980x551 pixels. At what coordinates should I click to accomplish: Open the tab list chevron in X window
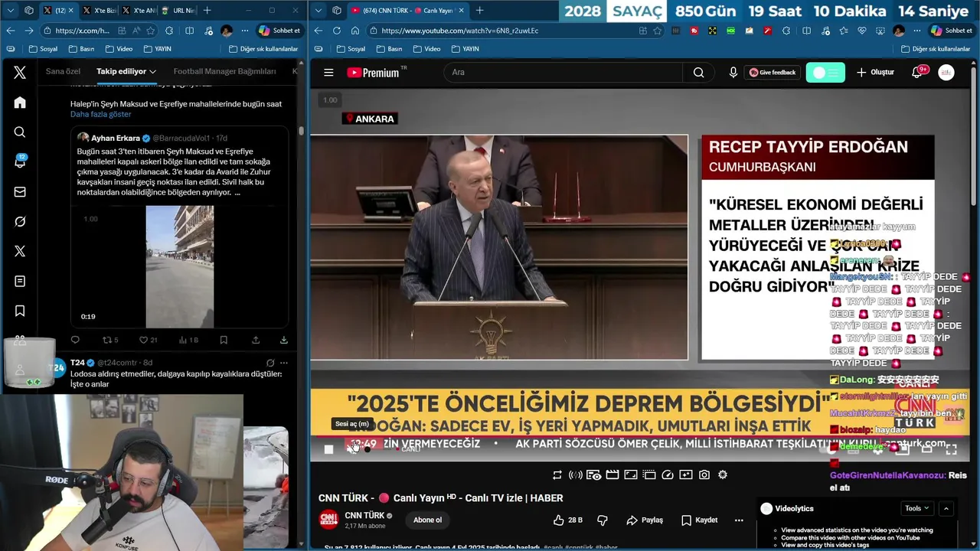9,10
